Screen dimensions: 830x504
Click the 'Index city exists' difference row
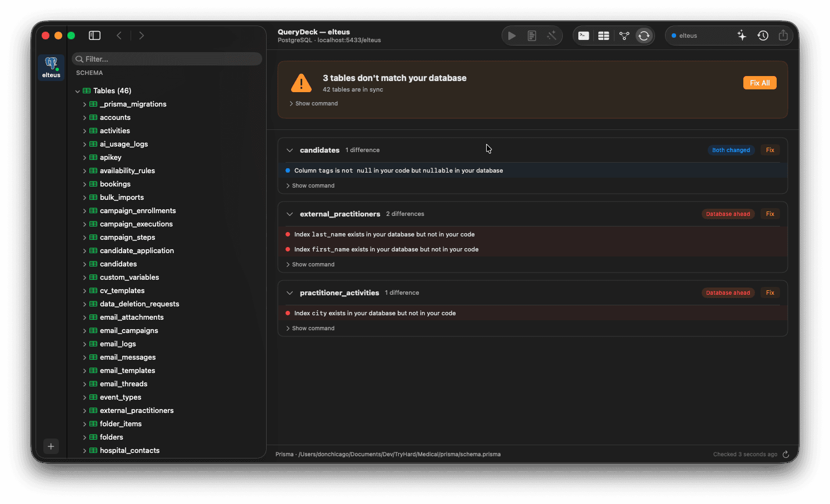(532, 314)
